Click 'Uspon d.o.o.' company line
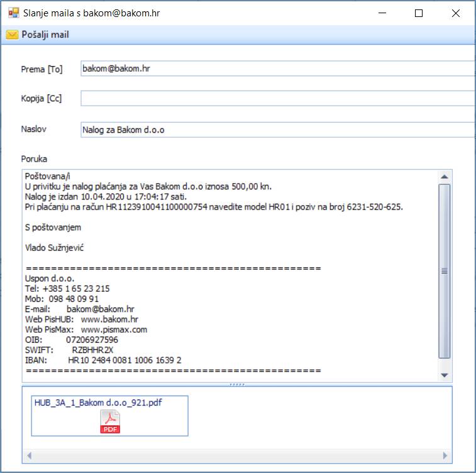The width and height of the screenshot is (476, 473). [x=50, y=279]
